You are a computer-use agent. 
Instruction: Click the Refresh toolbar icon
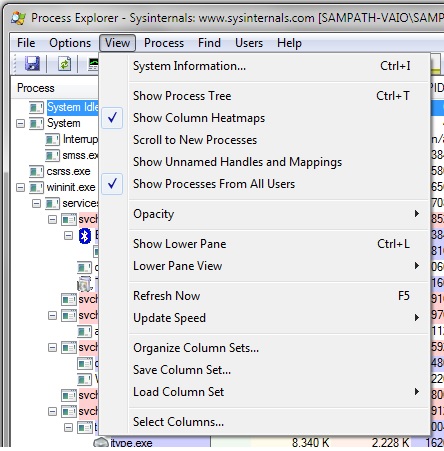(x=64, y=63)
